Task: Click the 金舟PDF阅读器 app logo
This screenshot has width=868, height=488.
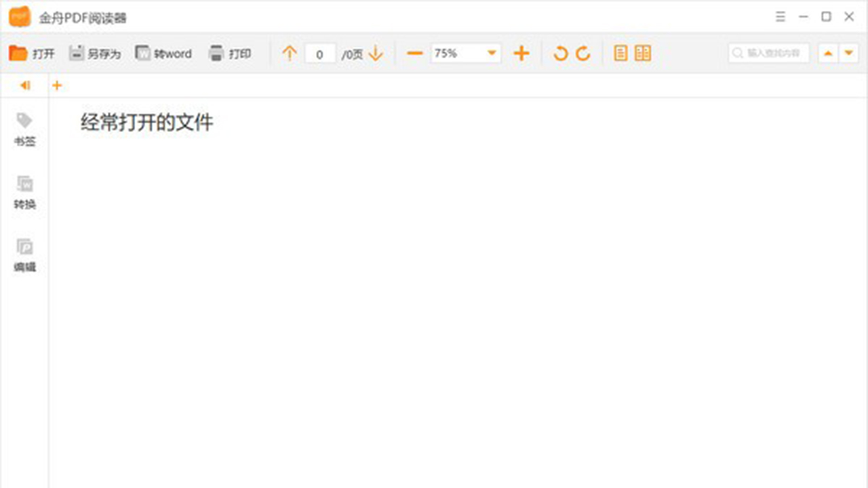Action: 20,17
